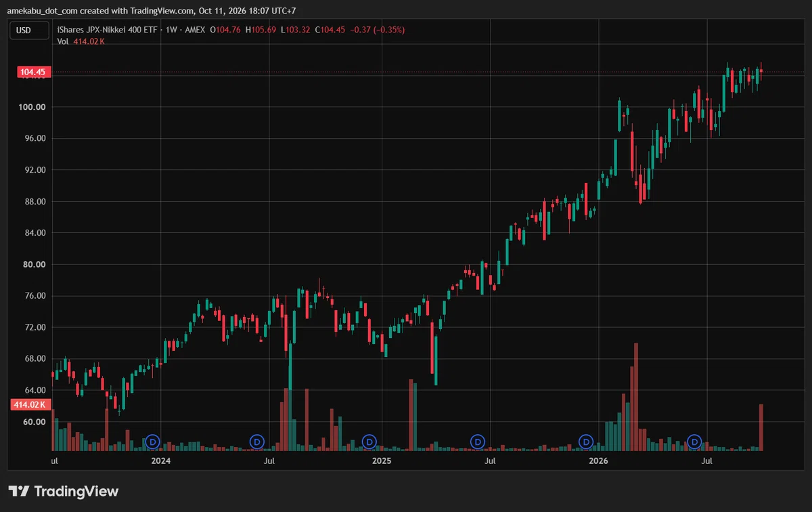
Task: Click the 68.00 price axis label
Action: (35, 359)
